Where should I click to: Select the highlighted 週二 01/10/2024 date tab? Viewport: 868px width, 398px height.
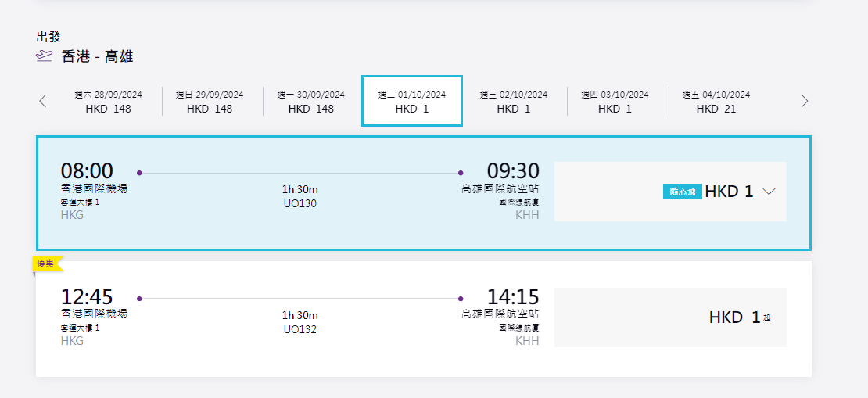point(412,102)
